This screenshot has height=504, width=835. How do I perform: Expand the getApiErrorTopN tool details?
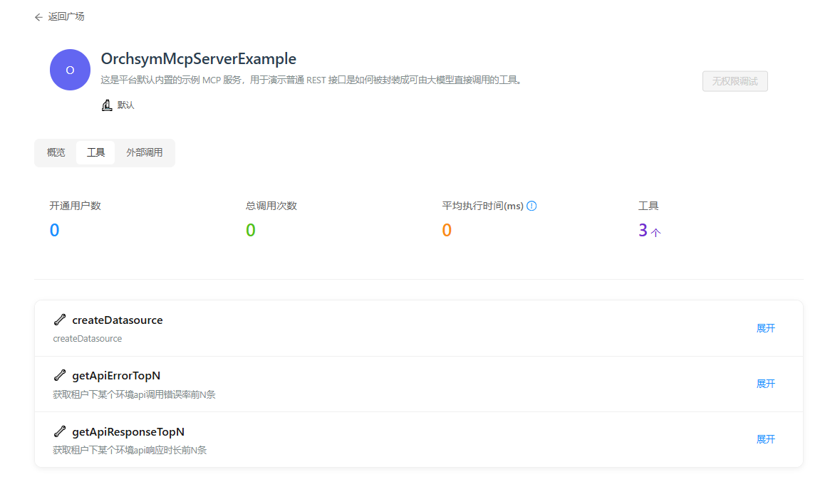pos(765,383)
